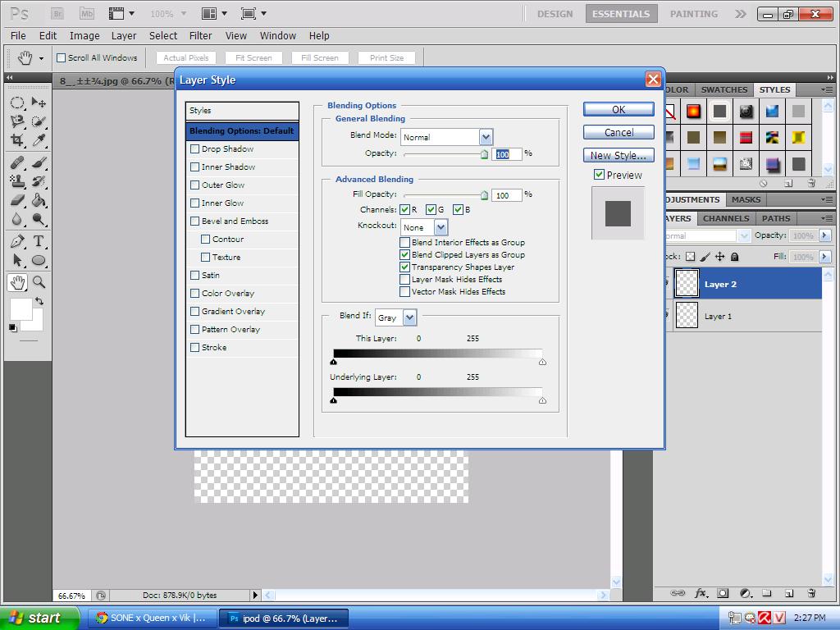Viewport: 840px width, 630px height.
Task: Link layers icon in Layers panel
Action: (678, 593)
